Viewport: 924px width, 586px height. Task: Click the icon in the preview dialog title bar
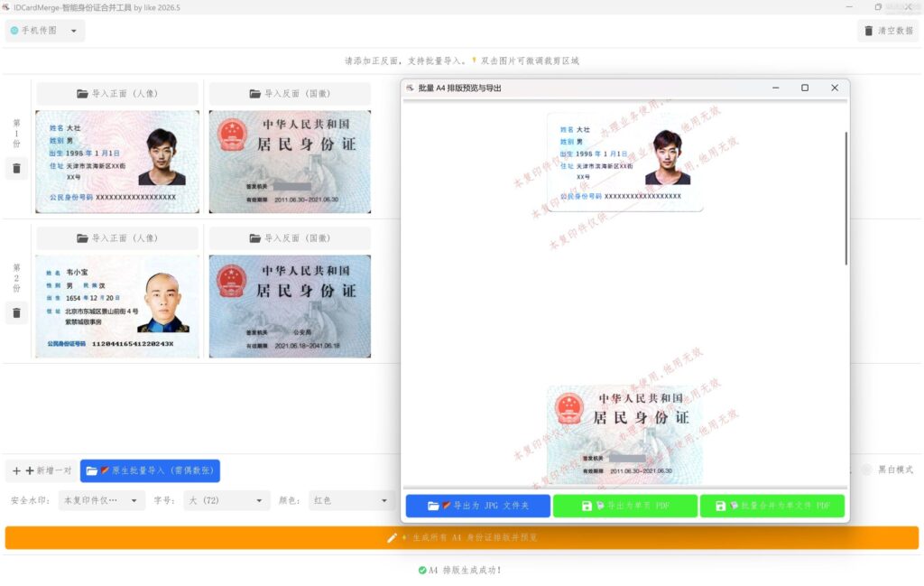pos(410,88)
